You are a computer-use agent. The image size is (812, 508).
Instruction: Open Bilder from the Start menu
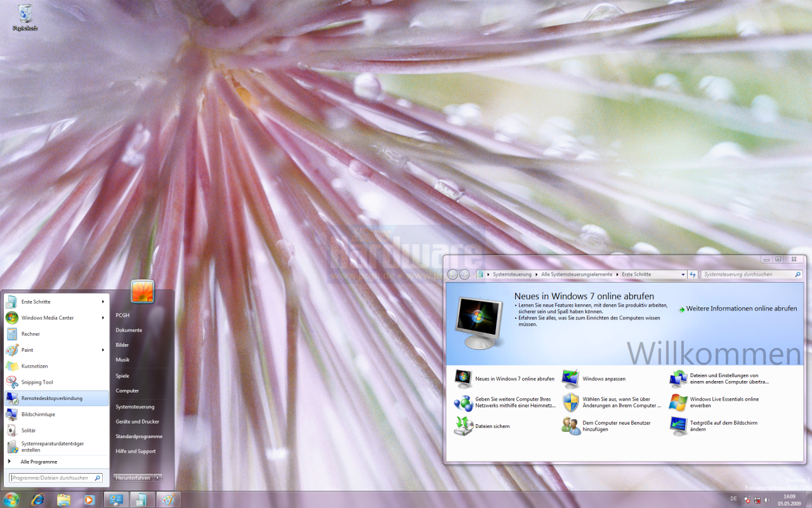122,345
